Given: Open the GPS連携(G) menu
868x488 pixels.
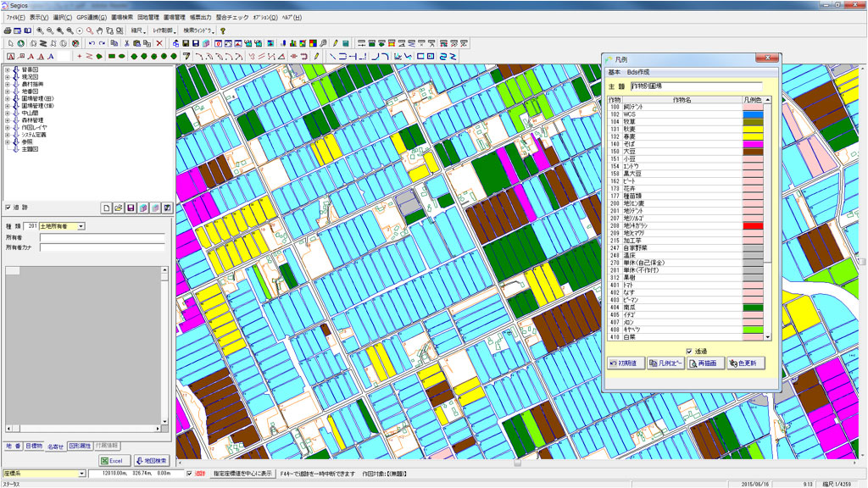Looking at the screenshot, I should [92, 18].
